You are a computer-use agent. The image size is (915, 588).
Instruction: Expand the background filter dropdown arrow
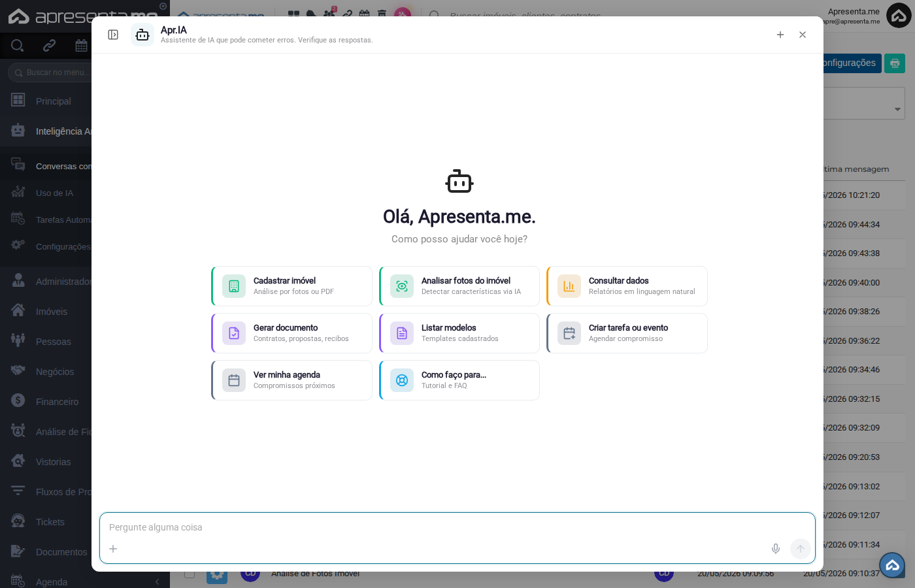coord(897,109)
